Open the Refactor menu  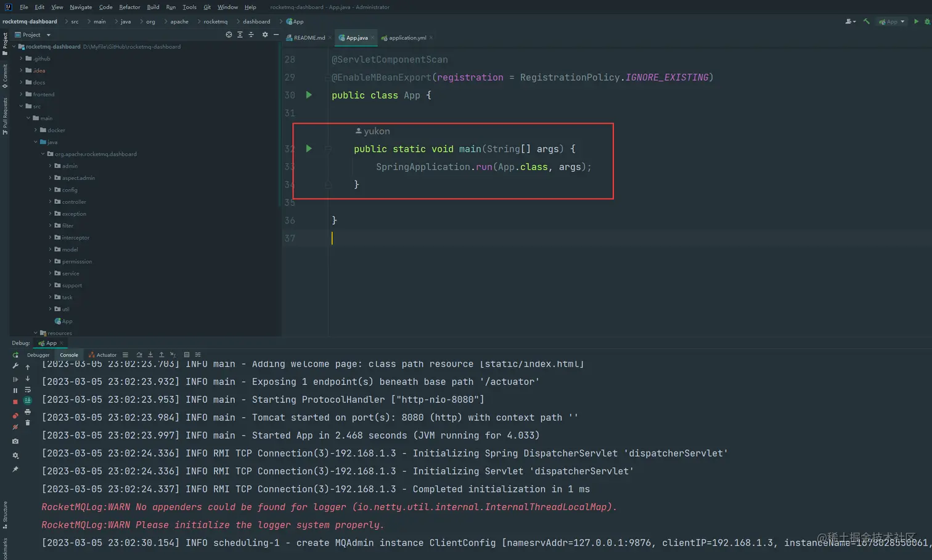pyautogui.click(x=129, y=7)
